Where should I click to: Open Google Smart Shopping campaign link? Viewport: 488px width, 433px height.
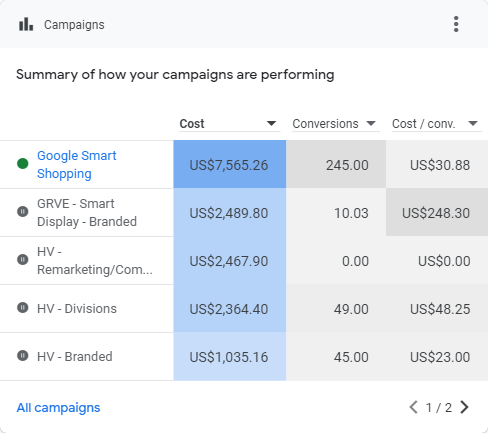77,164
